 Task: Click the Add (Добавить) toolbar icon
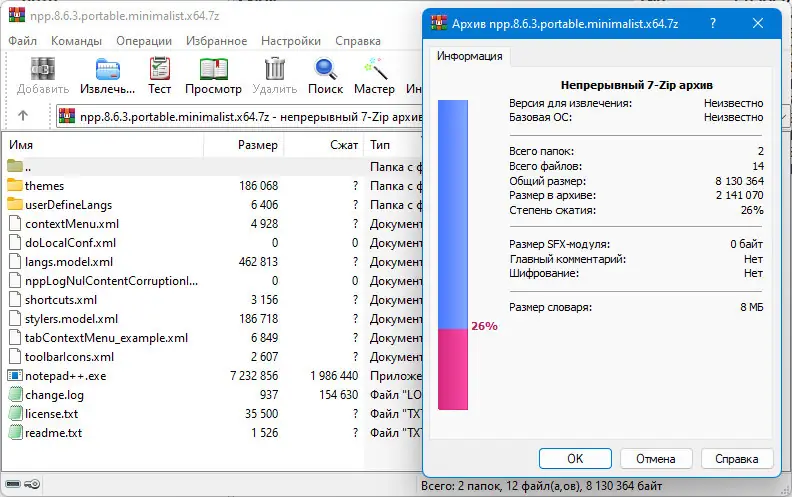[x=43, y=69]
